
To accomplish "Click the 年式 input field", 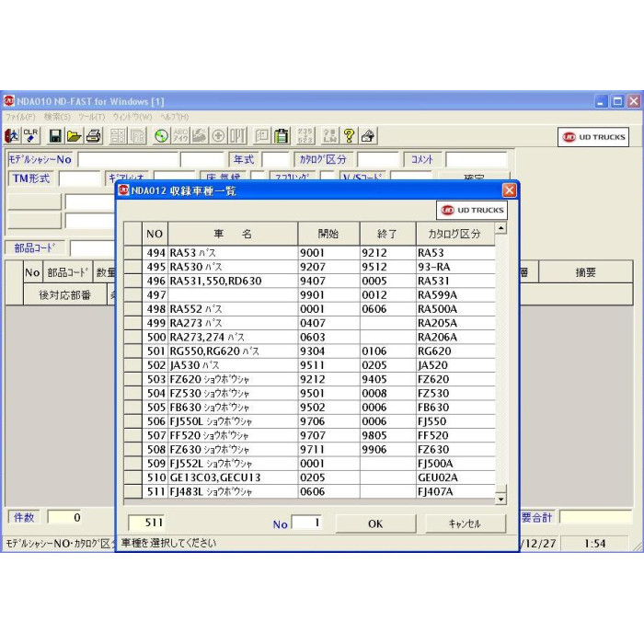I will tap(276, 159).
